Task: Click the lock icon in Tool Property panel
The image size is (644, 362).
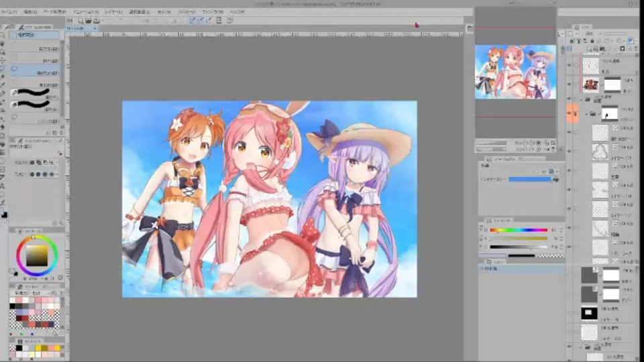Action: point(60,154)
